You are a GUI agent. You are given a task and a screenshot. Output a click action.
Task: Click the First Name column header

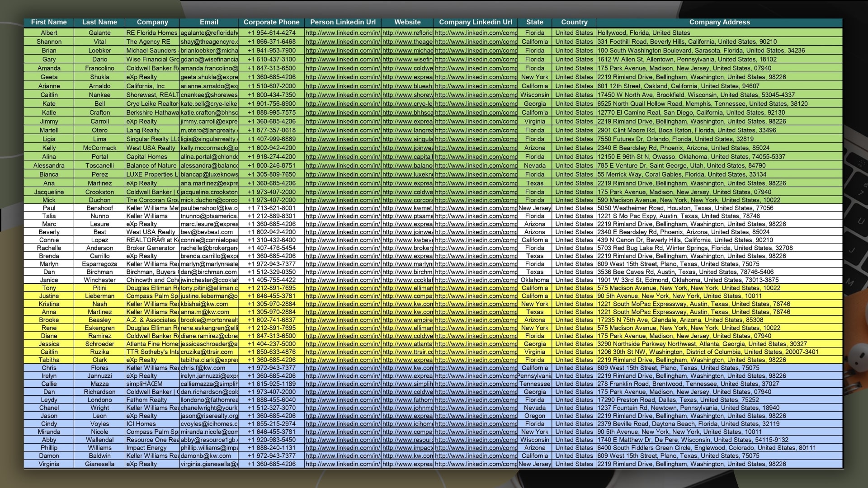(49, 22)
